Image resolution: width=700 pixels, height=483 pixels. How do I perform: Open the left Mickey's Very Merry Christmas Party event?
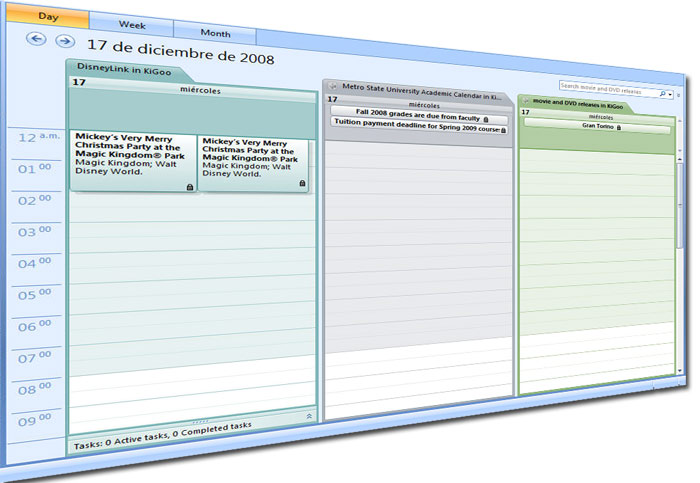[x=133, y=161]
